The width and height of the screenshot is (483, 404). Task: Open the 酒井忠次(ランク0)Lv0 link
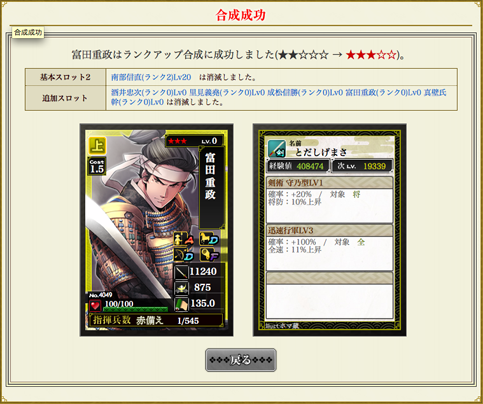click(x=149, y=93)
